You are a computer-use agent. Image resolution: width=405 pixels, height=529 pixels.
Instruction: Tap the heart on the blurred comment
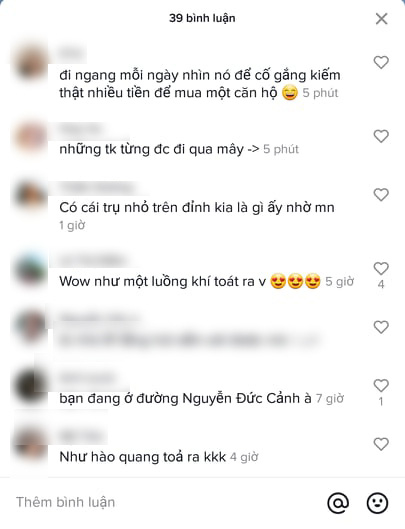(x=381, y=327)
